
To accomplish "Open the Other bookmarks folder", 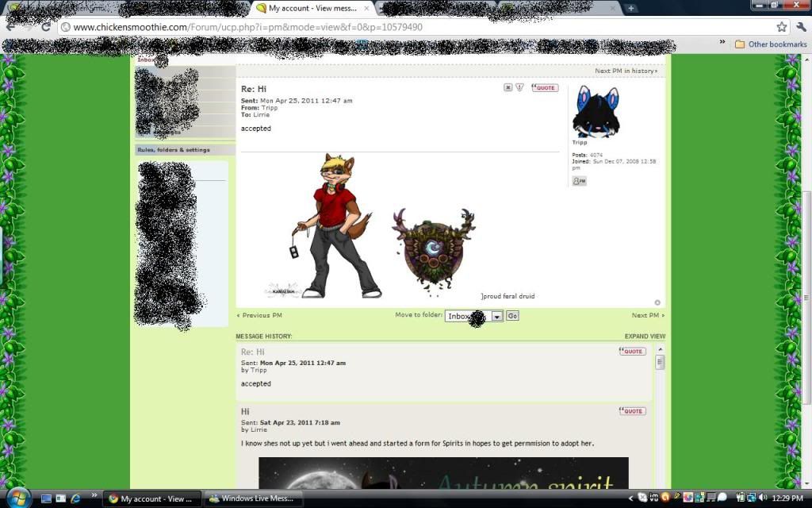I will (771, 44).
